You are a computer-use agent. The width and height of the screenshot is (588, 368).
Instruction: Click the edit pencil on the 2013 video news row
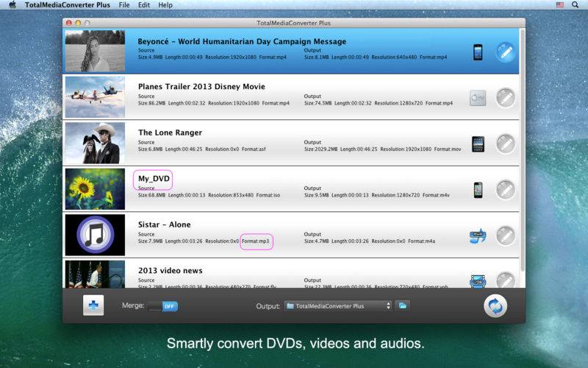click(x=506, y=280)
